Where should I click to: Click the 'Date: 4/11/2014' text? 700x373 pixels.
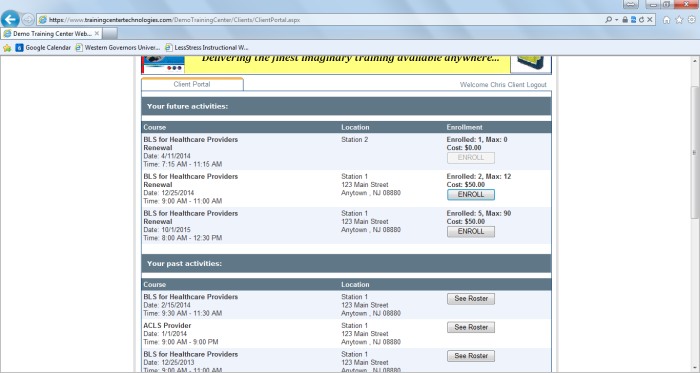click(x=167, y=156)
